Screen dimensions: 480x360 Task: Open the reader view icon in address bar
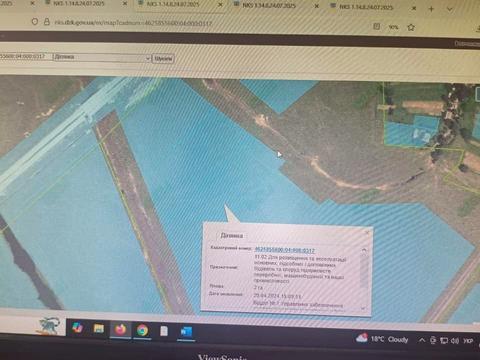click(x=376, y=27)
